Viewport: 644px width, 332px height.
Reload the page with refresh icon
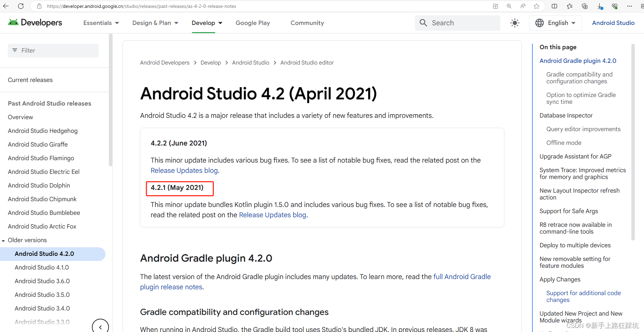pyautogui.click(x=21, y=6)
